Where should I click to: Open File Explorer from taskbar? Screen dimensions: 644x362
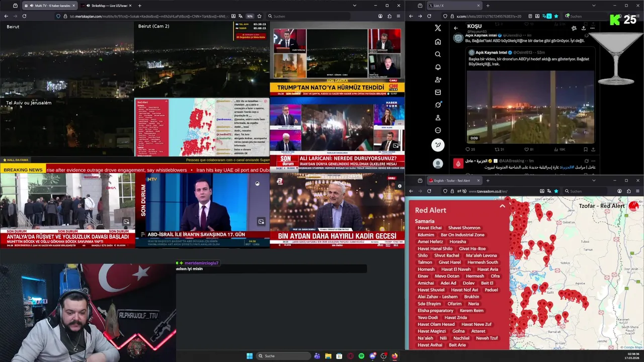(328, 356)
